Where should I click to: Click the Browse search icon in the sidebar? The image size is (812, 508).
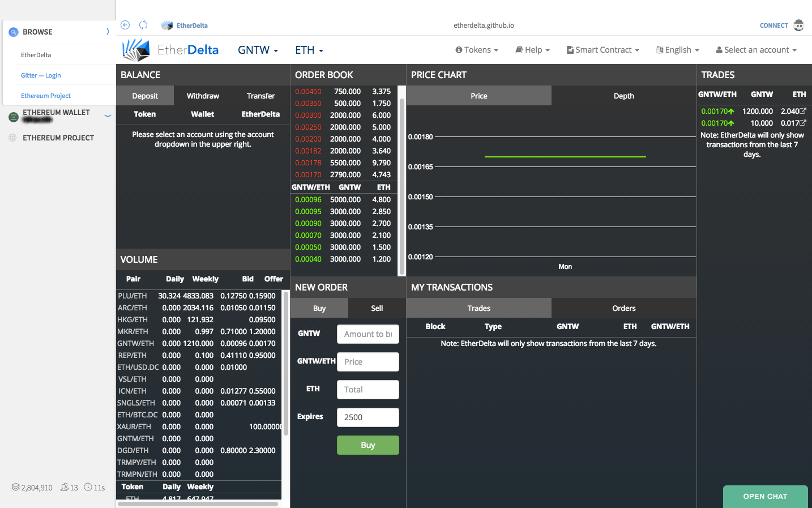(x=14, y=32)
